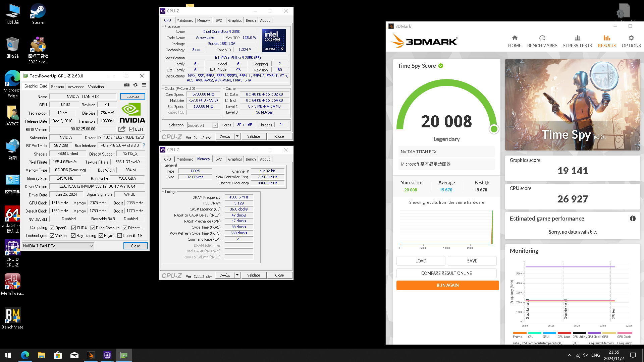Open CPUID CPU-Z desktop shortcut
Viewport: 644px width, 362px height.
pyautogui.click(x=12, y=253)
